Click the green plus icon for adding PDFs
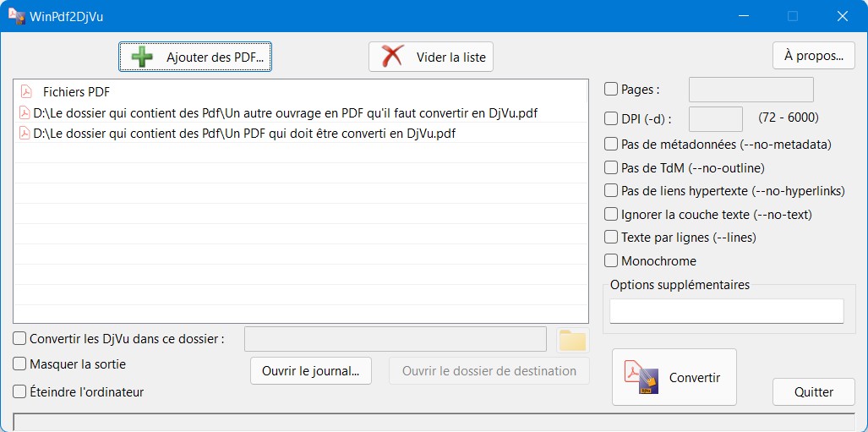The image size is (868, 432). click(142, 57)
